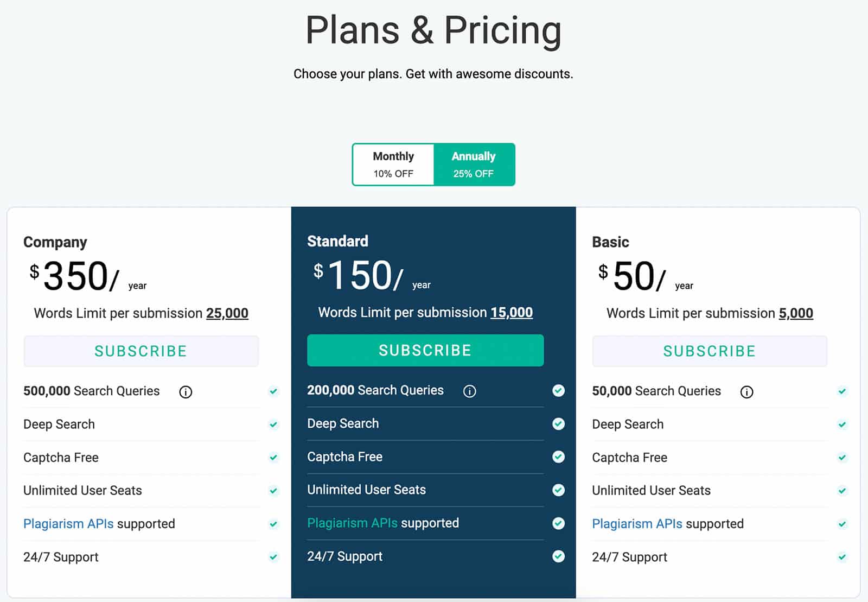This screenshot has width=868, height=602.
Task: Click info icon beside 500,000 Search Queries
Action: (186, 392)
